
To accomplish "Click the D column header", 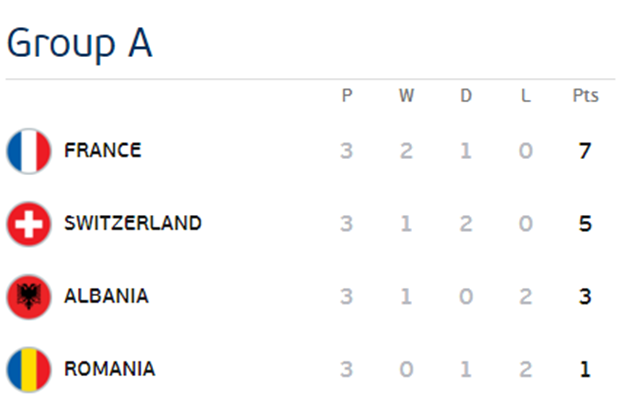I will coord(466,96).
